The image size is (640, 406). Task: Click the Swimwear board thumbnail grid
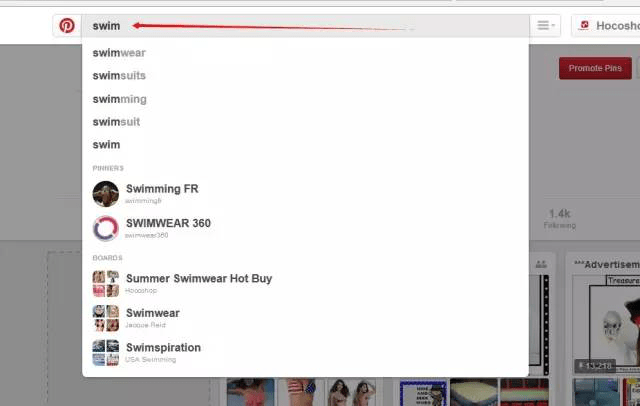pyautogui.click(x=106, y=318)
